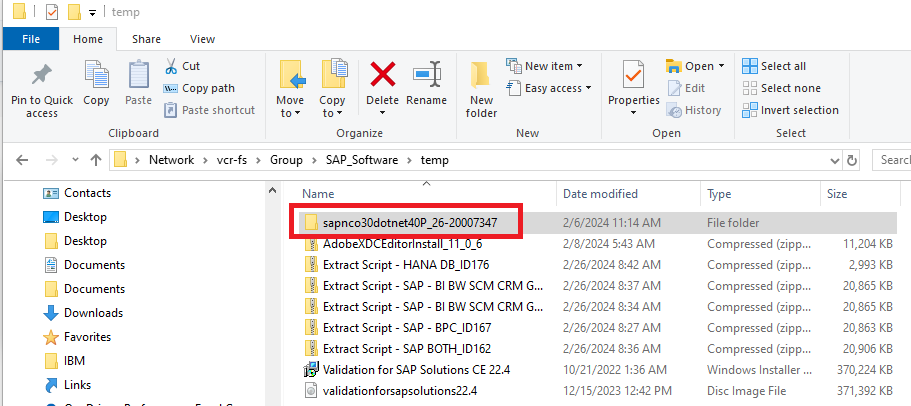The height and width of the screenshot is (406, 911).
Task: Go back using the back arrow
Action: click(x=22, y=160)
